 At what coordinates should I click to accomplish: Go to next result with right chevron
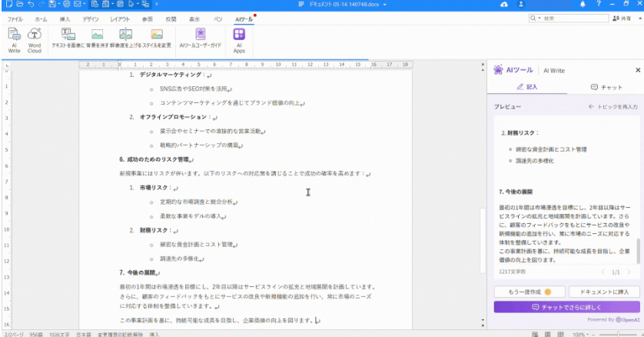pos(629,272)
